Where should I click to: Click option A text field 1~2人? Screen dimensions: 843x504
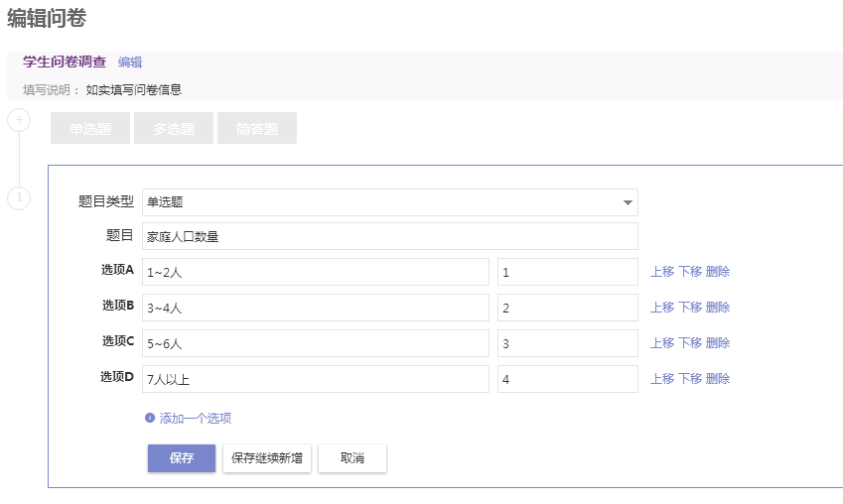(x=316, y=272)
